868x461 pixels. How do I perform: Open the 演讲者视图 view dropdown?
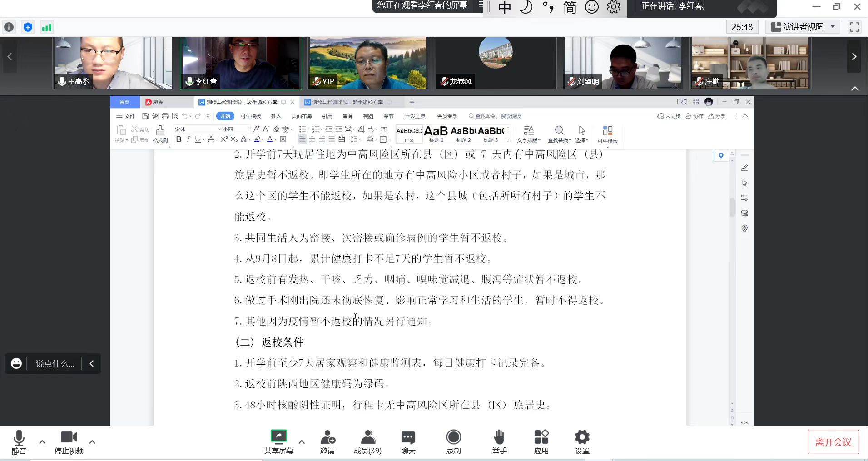point(803,27)
